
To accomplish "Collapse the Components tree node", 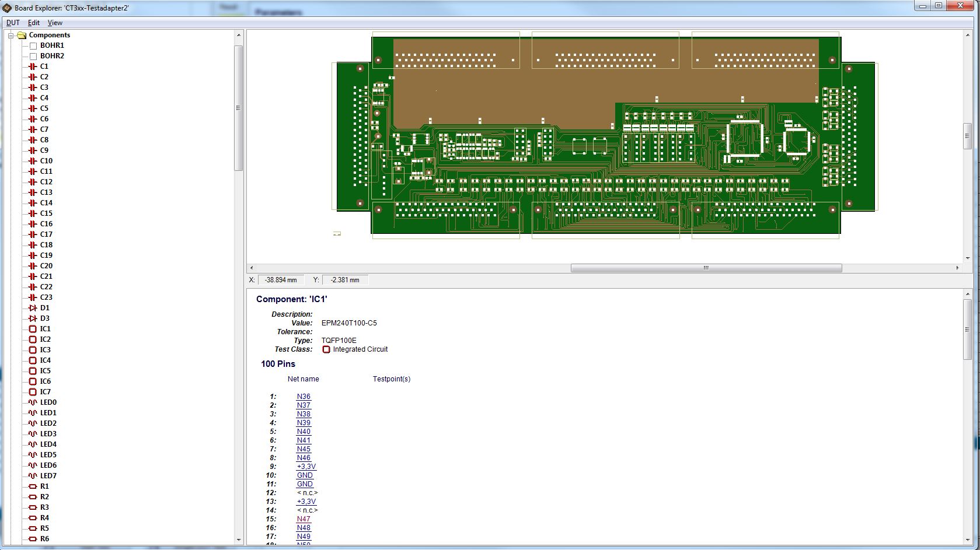I will 11,35.
